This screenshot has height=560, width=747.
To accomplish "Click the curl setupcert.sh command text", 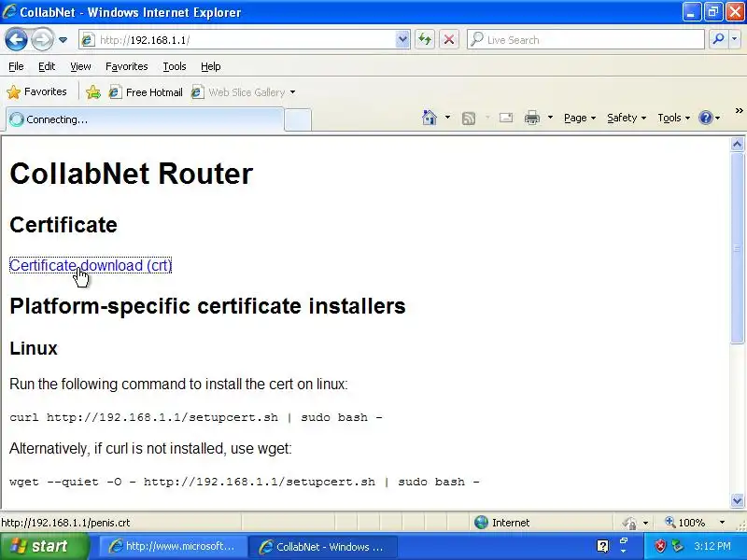I will pos(196,417).
